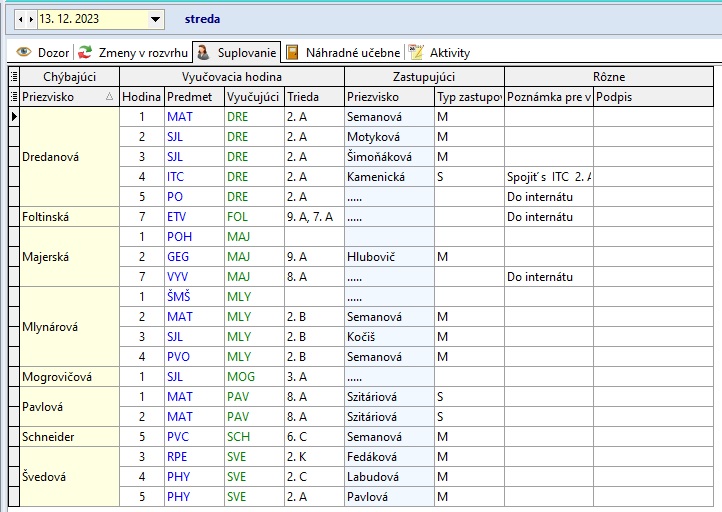
Task: Open the Náhradné učebne tab
Action: (353, 52)
